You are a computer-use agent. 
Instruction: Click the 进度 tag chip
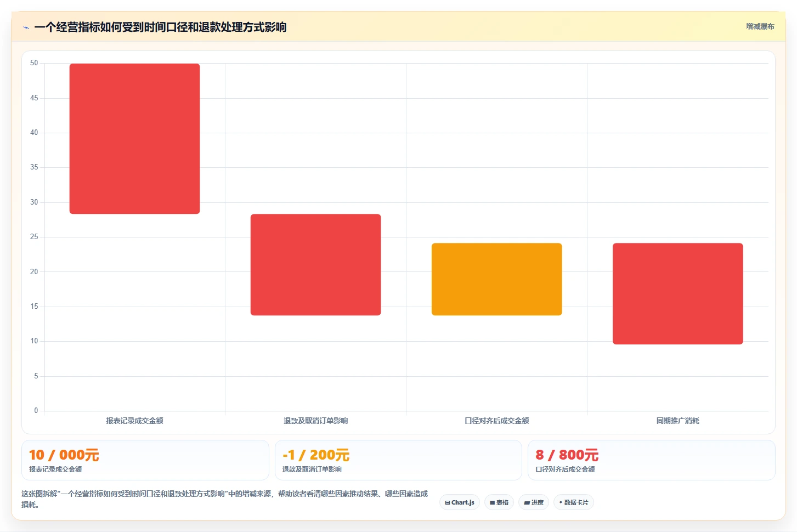(534, 502)
